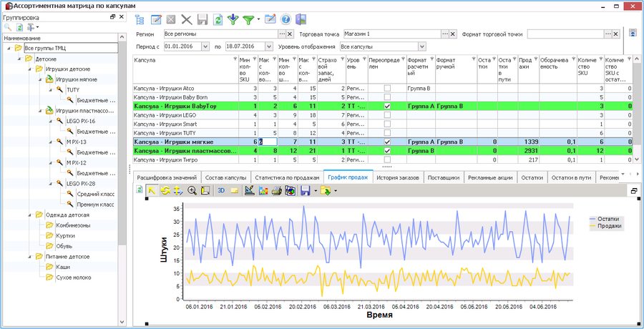The width and height of the screenshot is (644, 329).
Task: Click the green funnel filter icon
Action: [x=248, y=19]
